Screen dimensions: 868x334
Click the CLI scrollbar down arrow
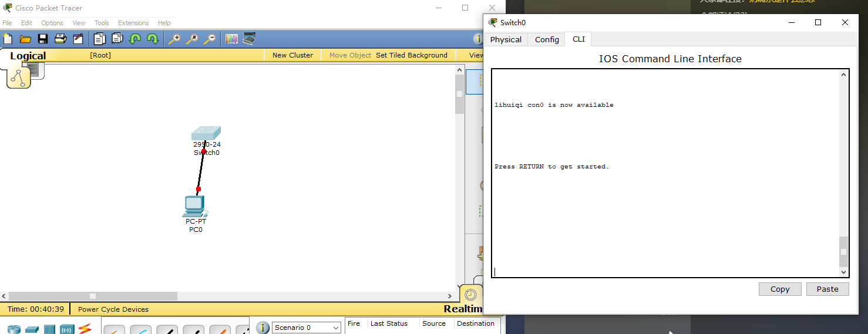point(844,272)
